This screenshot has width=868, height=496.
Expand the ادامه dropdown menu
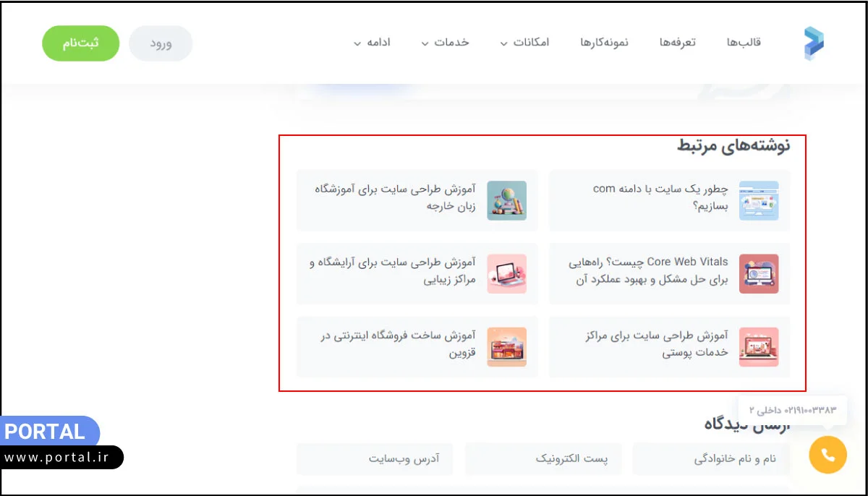click(x=374, y=43)
